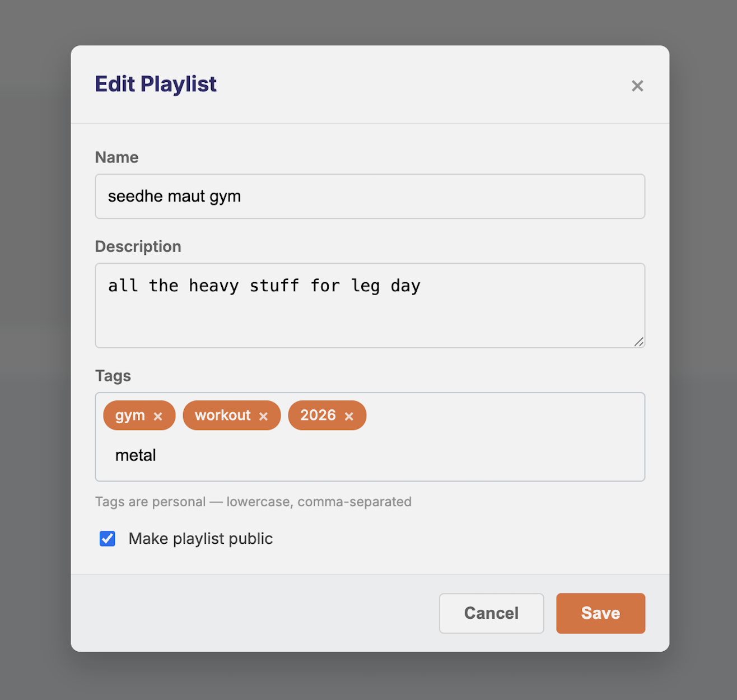The image size is (737, 700).
Task: Click the Name field label
Action: click(116, 157)
